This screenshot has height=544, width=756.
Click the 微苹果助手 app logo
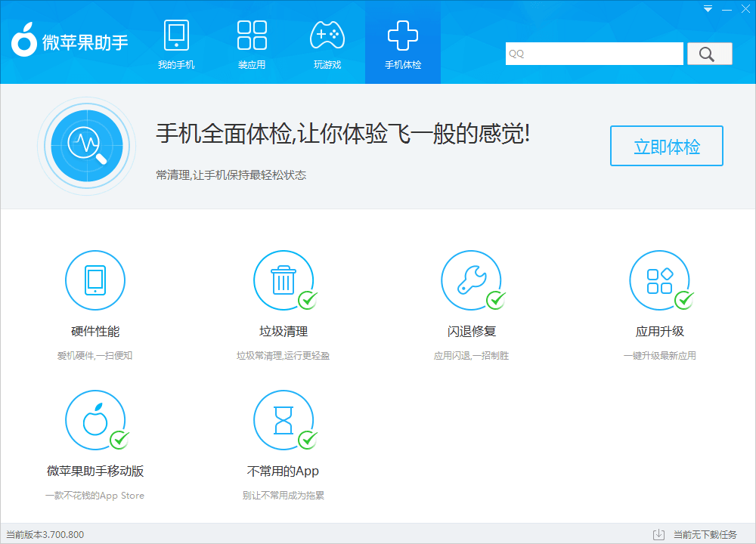coord(23,42)
